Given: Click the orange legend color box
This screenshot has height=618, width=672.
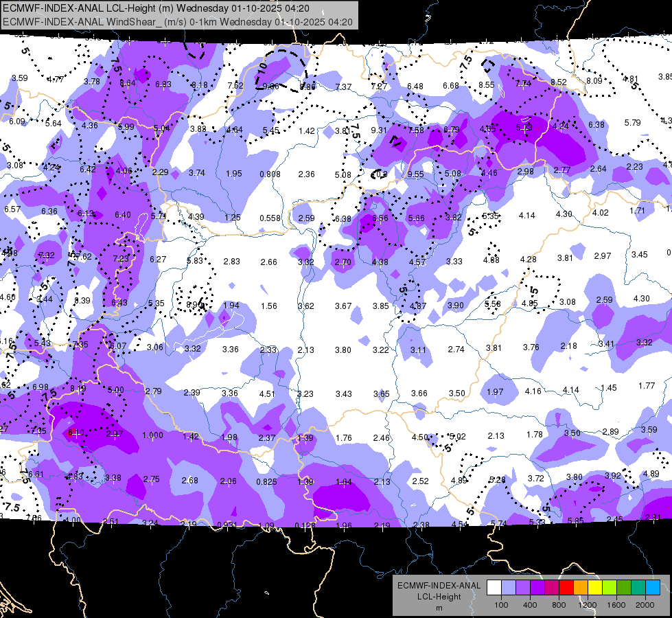Looking at the screenshot, I should pyautogui.click(x=581, y=587).
